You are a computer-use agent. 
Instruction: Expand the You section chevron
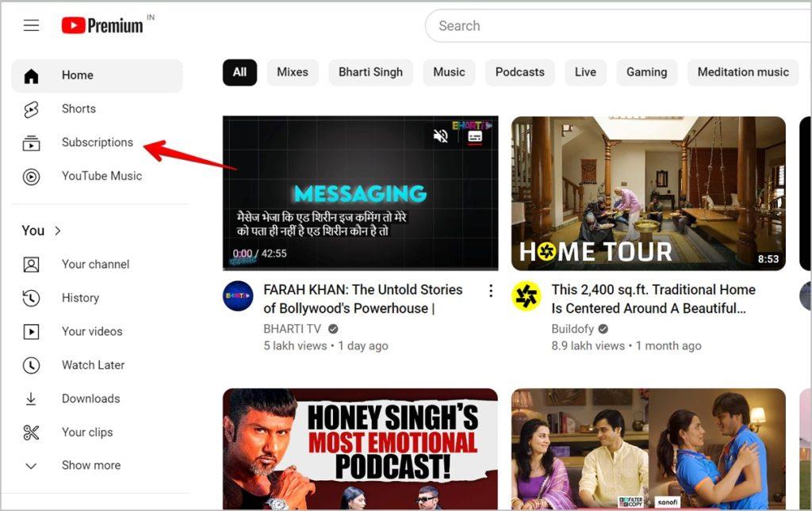pos(57,231)
